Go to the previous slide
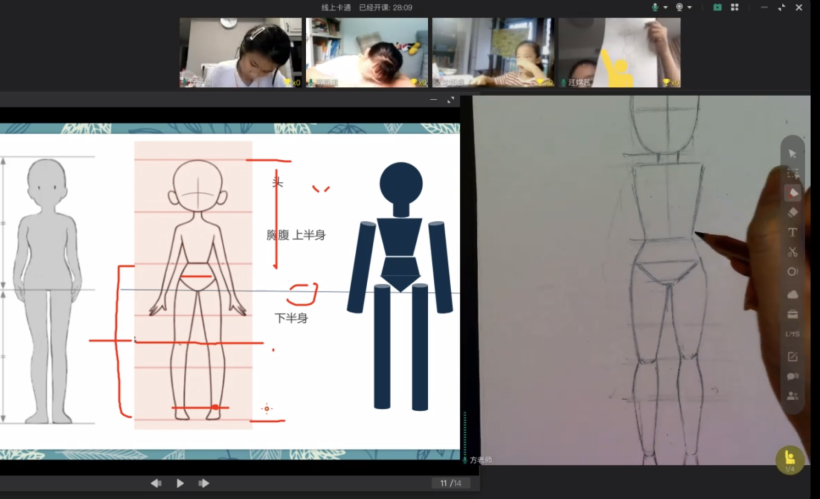820x499 pixels. pos(156,483)
